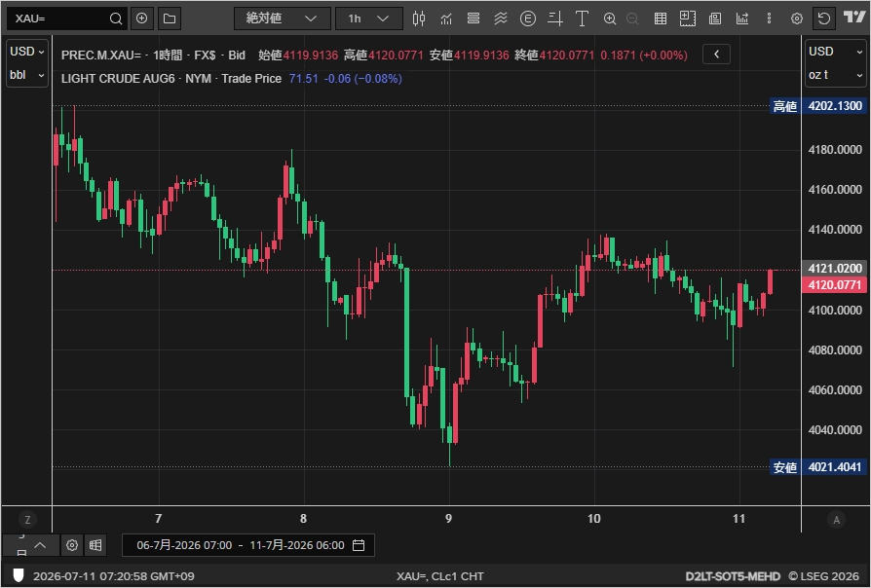Open the three-dot more options menu
Screen dimensions: 871x588
click(x=770, y=18)
